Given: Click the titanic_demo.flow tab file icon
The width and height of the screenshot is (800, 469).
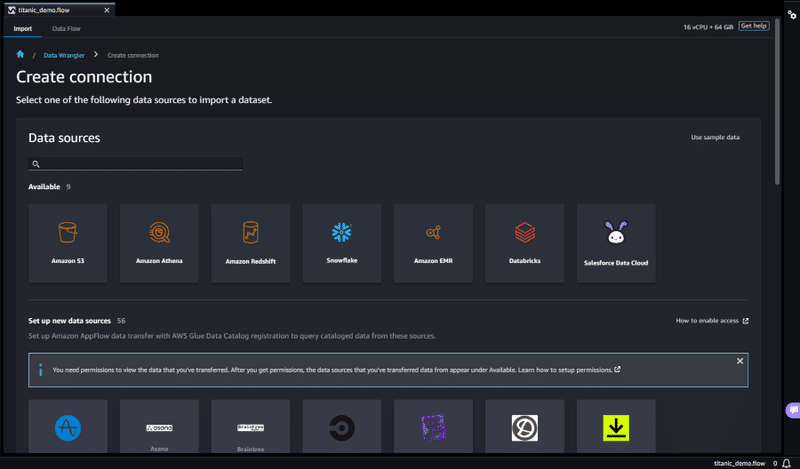Looking at the screenshot, I should [x=11, y=10].
